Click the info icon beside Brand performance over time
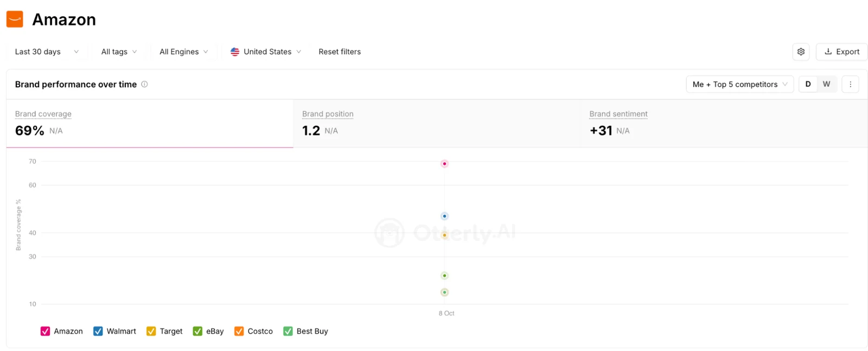The width and height of the screenshot is (868, 351). [x=144, y=84]
